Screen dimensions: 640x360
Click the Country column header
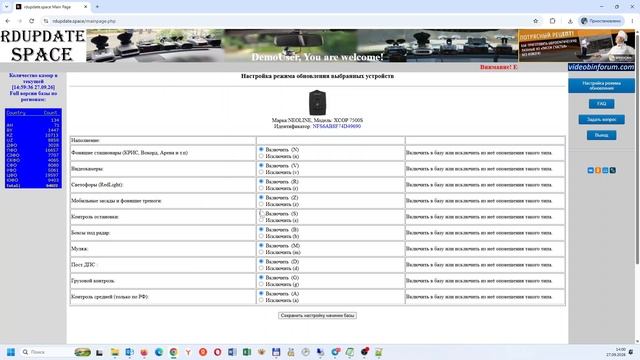click(16, 113)
